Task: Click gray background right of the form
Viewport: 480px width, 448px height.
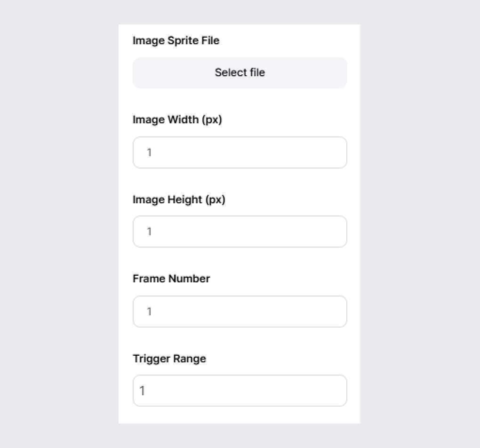Action: coord(420,224)
